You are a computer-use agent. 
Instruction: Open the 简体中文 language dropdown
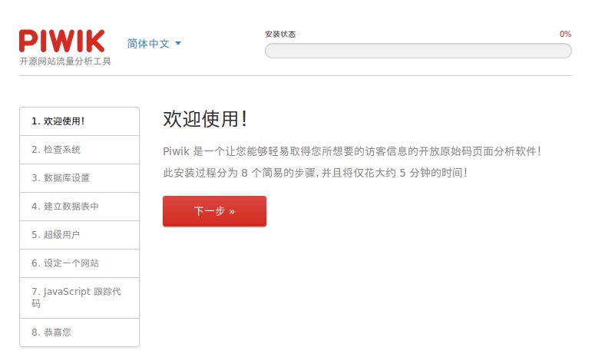click(x=154, y=44)
